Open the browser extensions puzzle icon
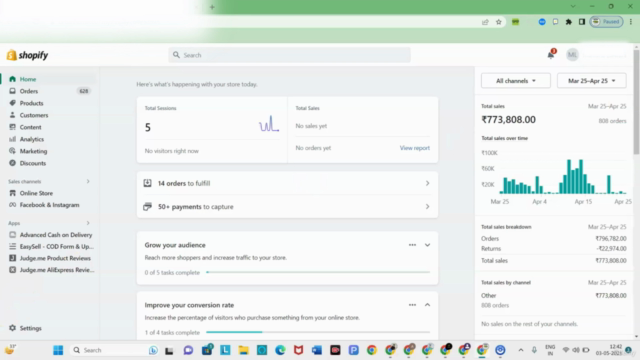The image size is (640, 360). (x=569, y=22)
